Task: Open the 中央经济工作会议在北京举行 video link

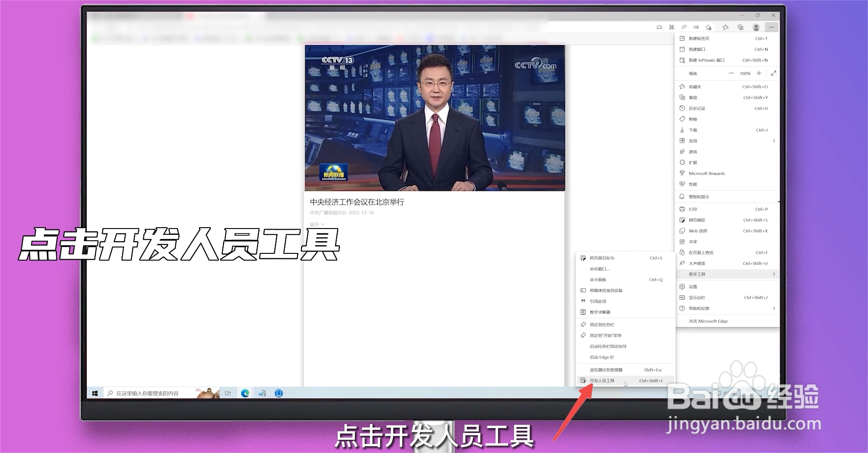Action: tap(357, 202)
